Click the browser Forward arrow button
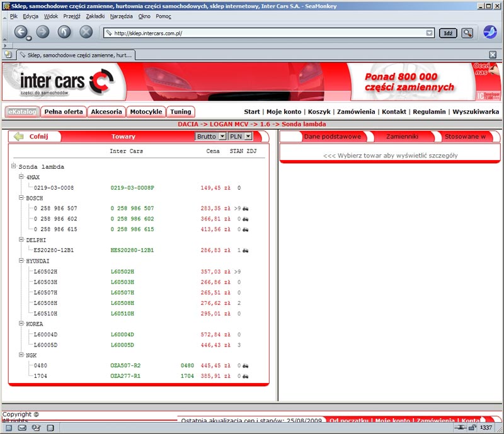Image resolution: width=504 pixels, height=434 pixels. pyautogui.click(x=42, y=31)
